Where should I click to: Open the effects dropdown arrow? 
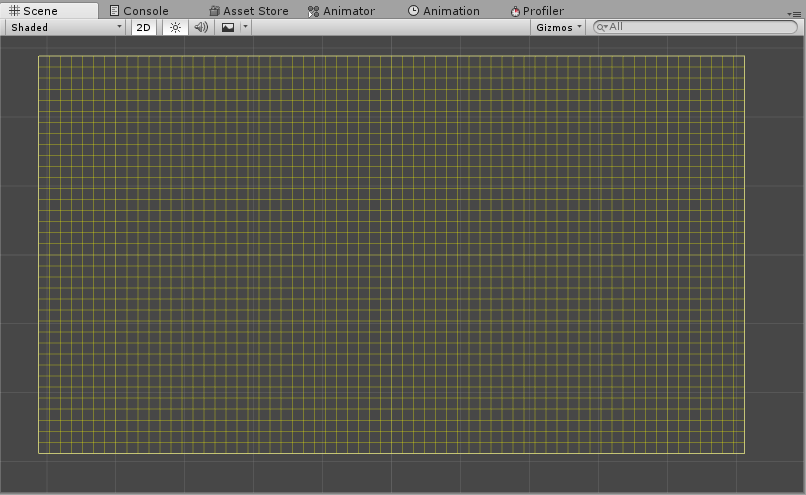(245, 27)
